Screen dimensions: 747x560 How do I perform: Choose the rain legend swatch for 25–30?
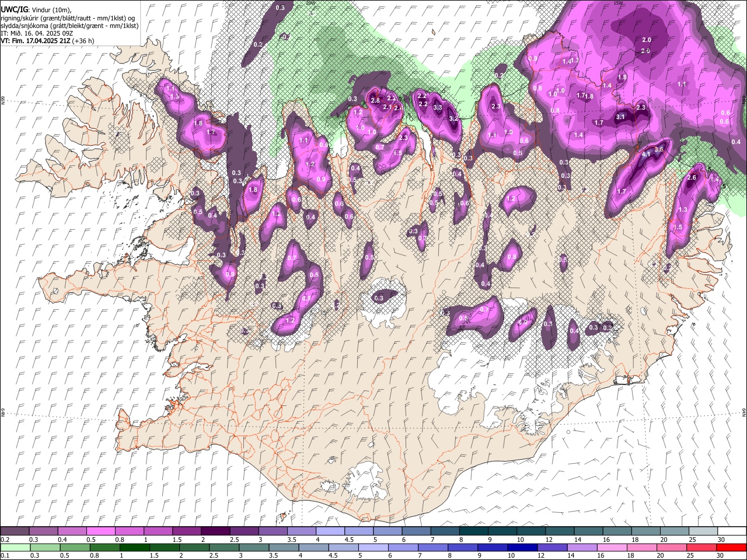701,547
